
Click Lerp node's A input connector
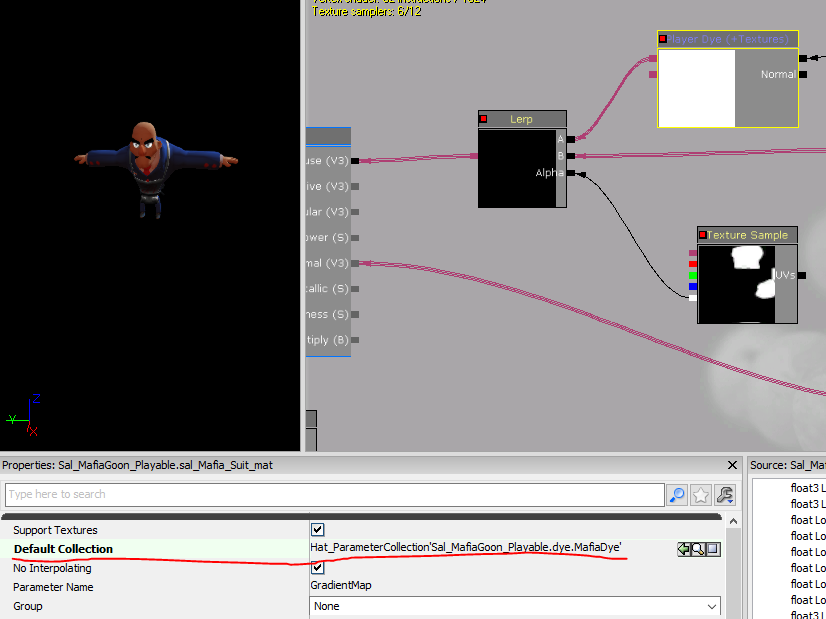coord(571,139)
